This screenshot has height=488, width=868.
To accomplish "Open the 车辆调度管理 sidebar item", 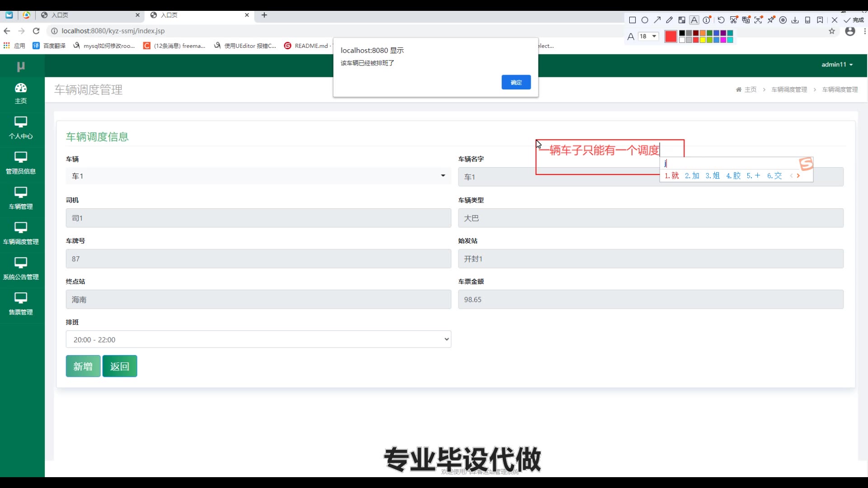I will pyautogui.click(x=21, y=233).
